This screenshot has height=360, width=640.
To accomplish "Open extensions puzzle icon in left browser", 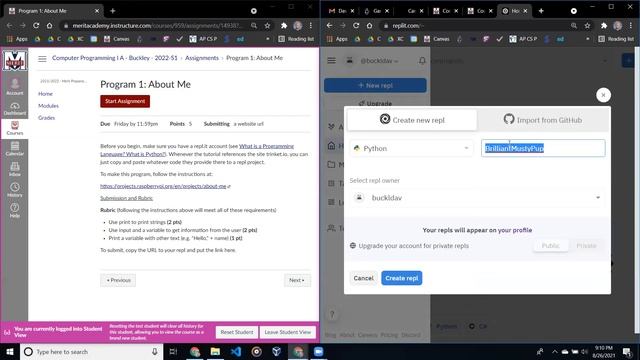I will [x=284, y=25].
